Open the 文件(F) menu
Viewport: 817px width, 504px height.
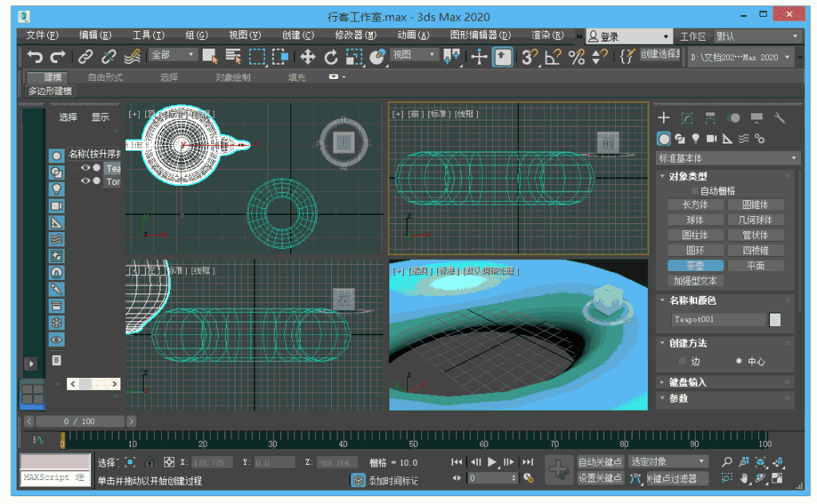pyautogui.click(x=42, y=35)
